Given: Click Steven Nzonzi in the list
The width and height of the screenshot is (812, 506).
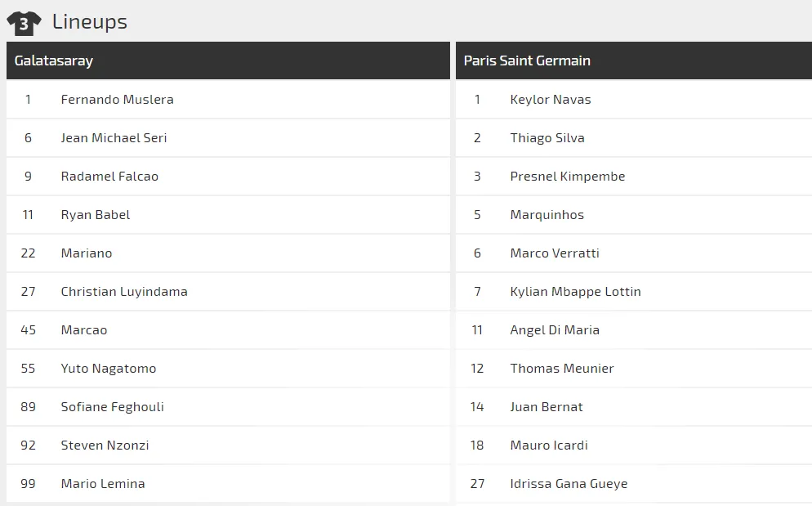Looking at the screenshot, I should (x=105, y=446).
